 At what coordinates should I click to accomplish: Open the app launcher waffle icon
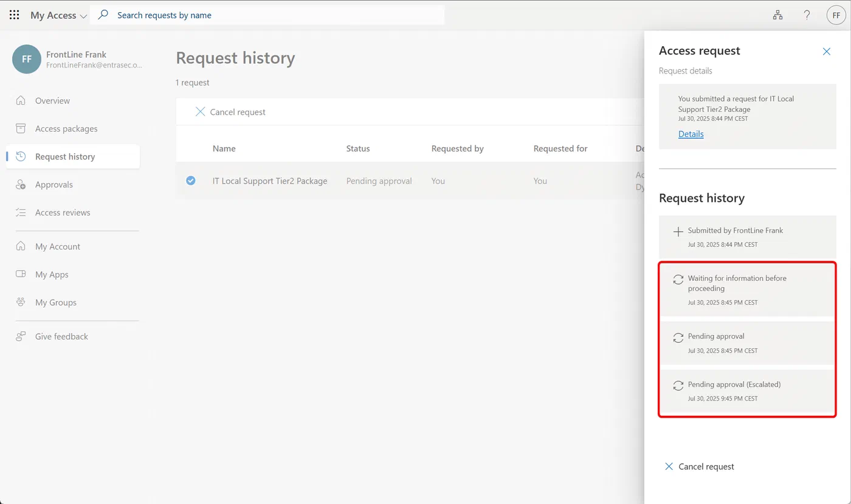click(15, 15)
